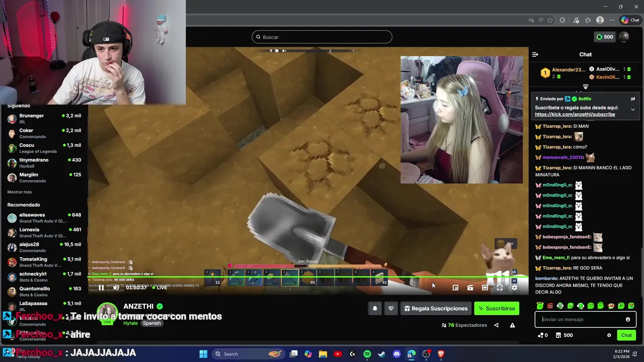Click Mostrar más under Siguiendo
This screenshot has width=644, height=362.
pyautogui.click(x=20, y=192)
